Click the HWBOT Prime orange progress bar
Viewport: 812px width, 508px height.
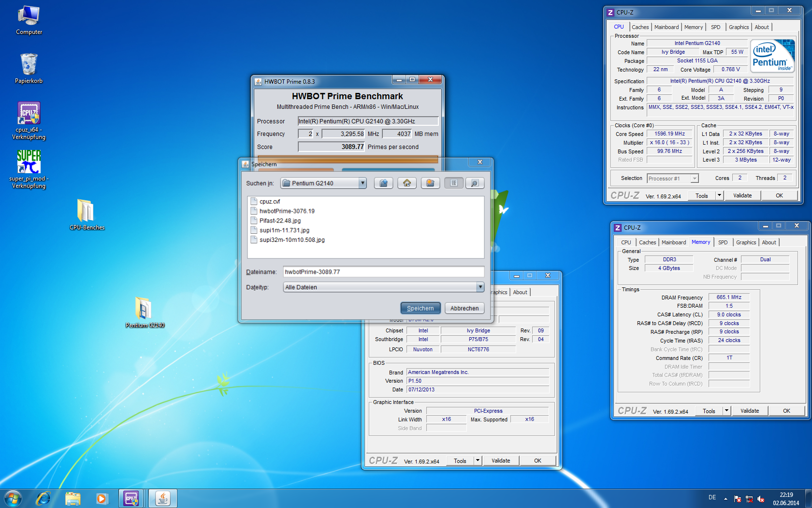[x=348, y=159]
